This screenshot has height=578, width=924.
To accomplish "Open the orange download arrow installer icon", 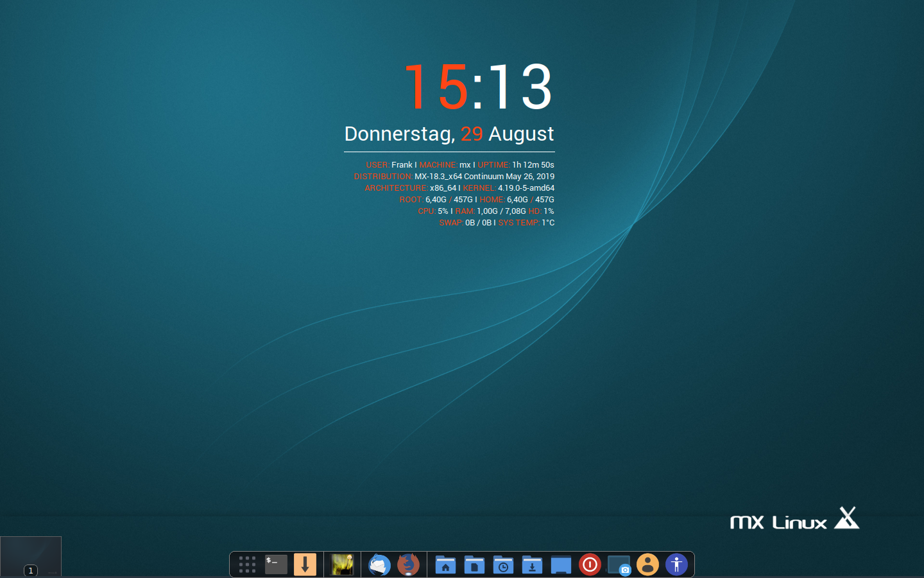I will (x=305, y=565).
